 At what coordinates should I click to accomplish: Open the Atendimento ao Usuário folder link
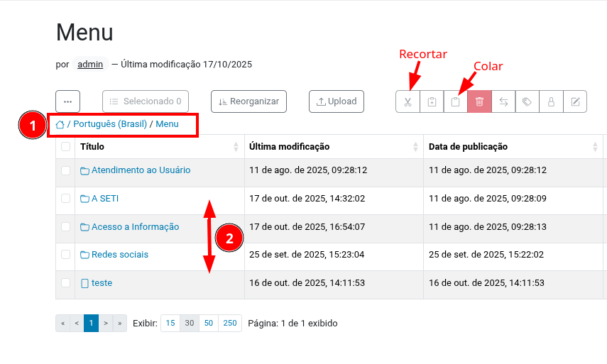[x=141, y=170]
